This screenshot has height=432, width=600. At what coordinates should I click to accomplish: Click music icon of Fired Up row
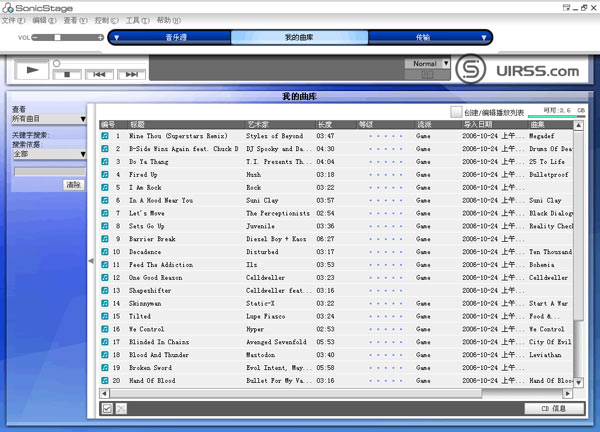coord(105,174)
